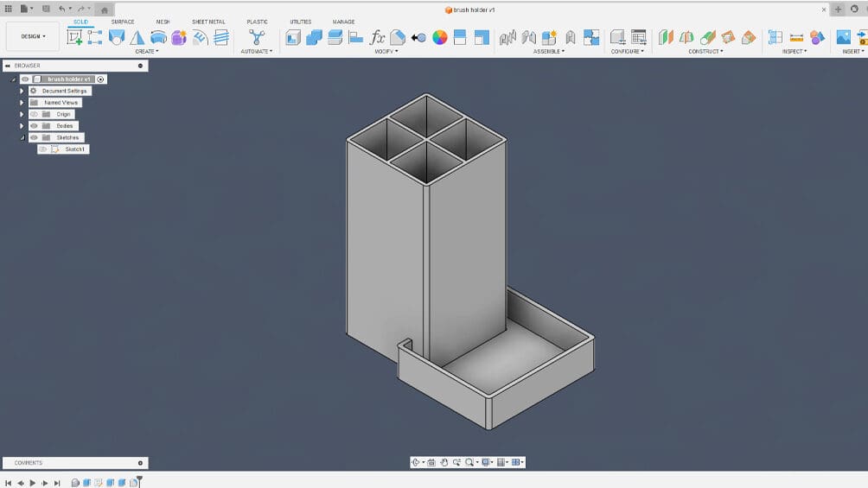Open the Construct dropdown menu
The image size is (868, 488).
tap(705, 52)
